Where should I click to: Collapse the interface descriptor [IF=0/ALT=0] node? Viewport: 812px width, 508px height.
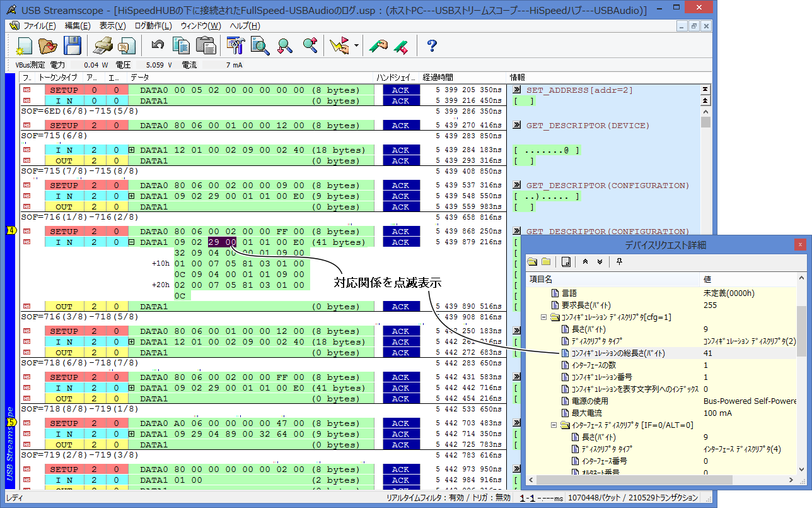coord(554,425)
